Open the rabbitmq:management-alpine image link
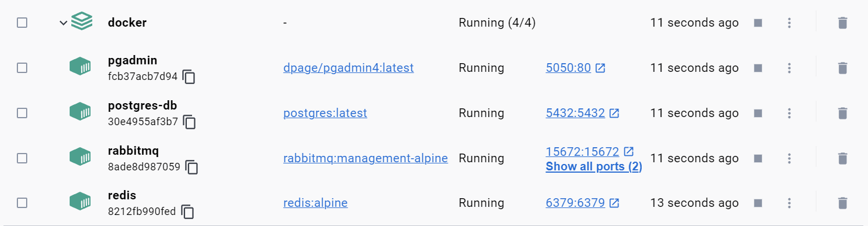This screenshot has width=868, height=226. point(366,158)
